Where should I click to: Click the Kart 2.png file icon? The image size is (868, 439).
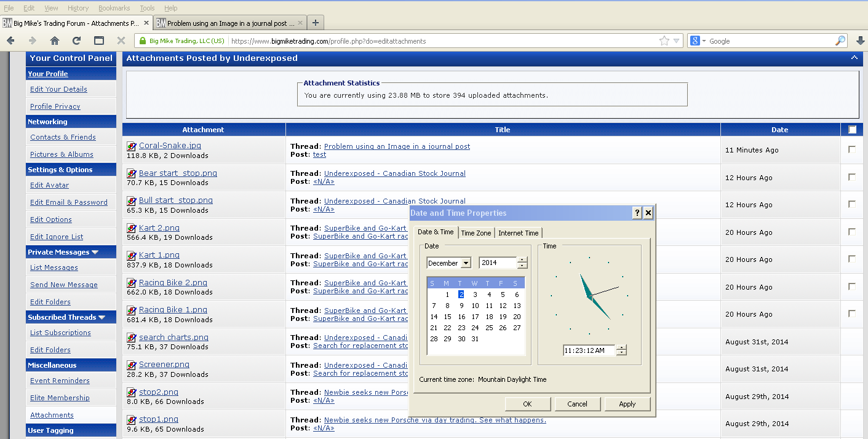(x=131, y=229)
